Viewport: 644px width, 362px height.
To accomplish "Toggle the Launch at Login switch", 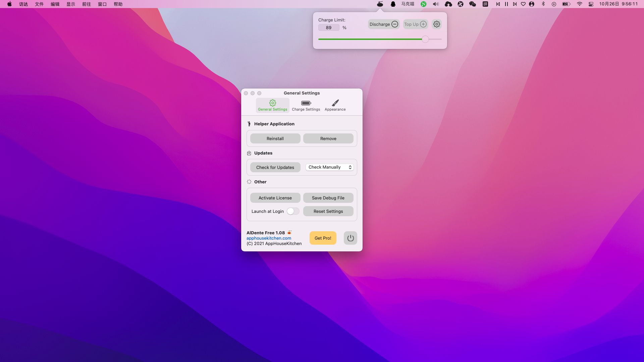I will [x=292, y=211].
